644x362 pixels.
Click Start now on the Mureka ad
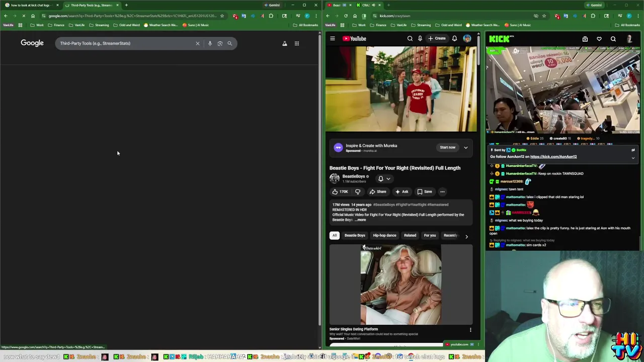[x=447, y=147]
